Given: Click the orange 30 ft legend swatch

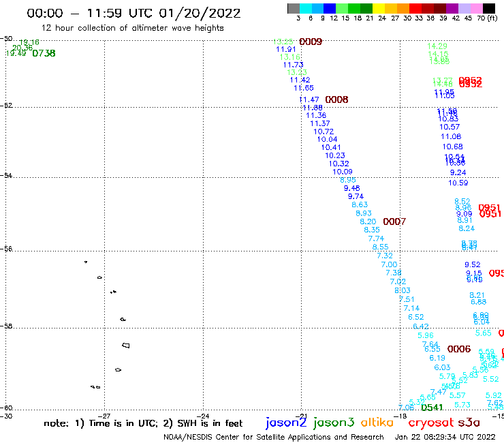Looking at the screenshot, I should 403,8.
